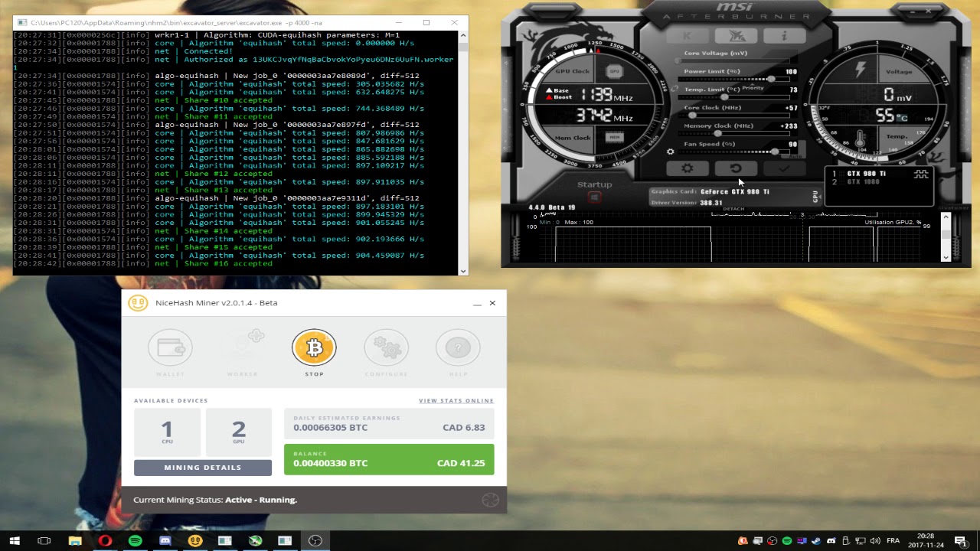The width and height of the screenshot is (980, 551).
Task: Click the waveform icon in GPU list panel
Action: point(921,174)
